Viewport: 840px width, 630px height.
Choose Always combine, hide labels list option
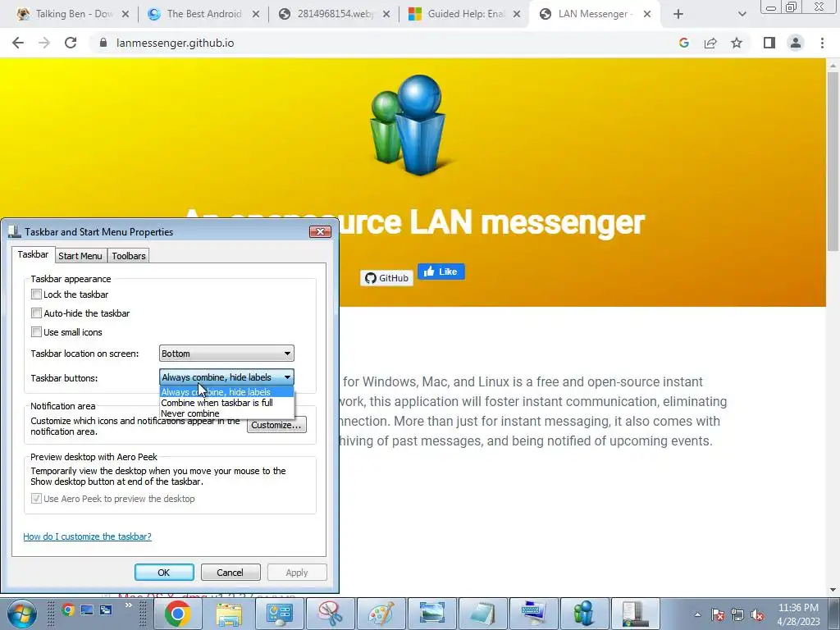click(x=226, y=392)
